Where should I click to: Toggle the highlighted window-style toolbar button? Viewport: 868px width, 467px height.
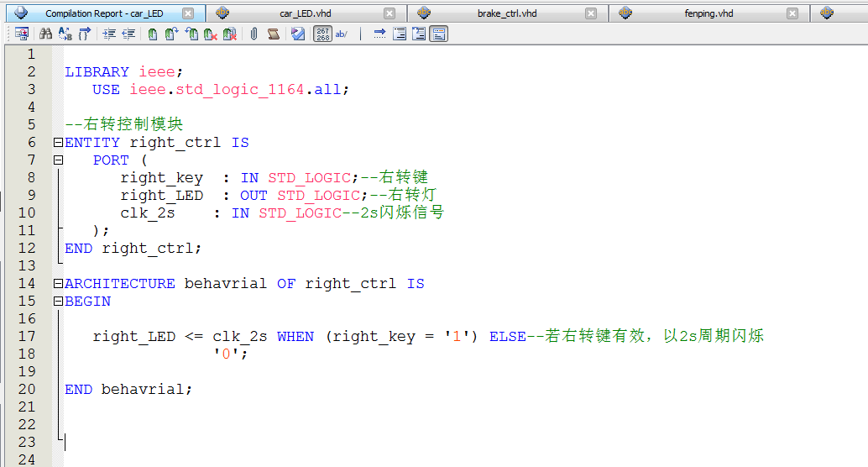pyautogui.click(x=438, y=34)
